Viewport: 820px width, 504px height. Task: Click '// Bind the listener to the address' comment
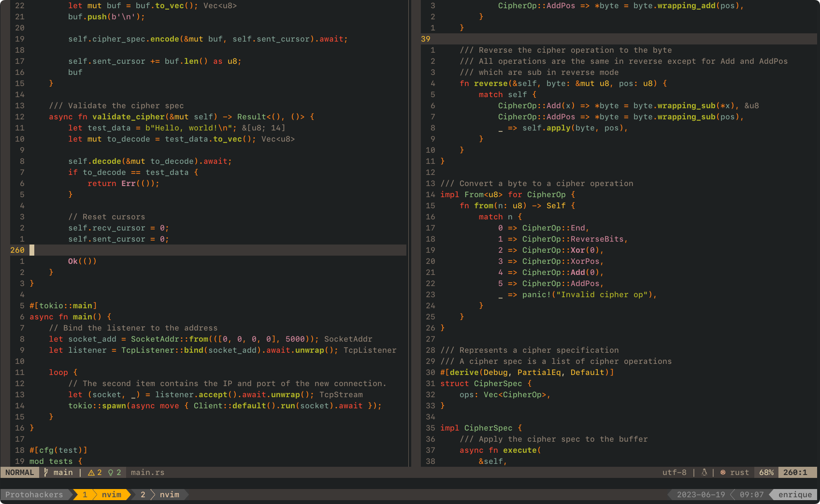pyautogui.click(x=133, y=328)
